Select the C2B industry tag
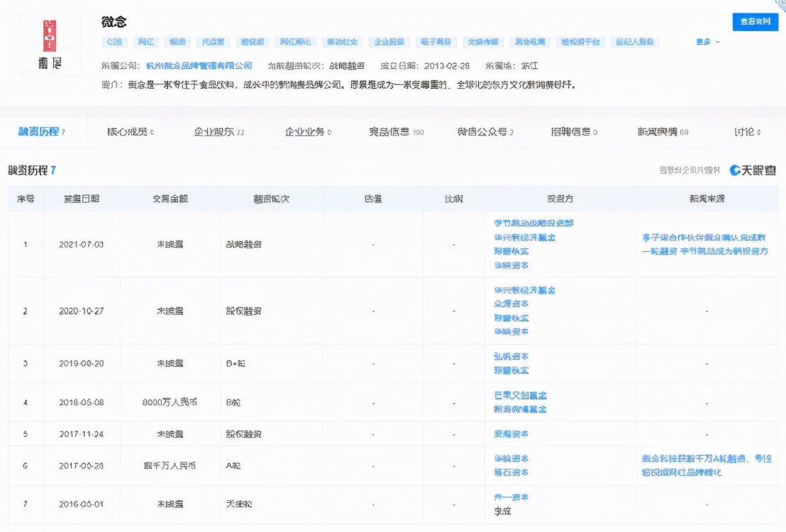The image size is (786, 532). (x=114, y=41)
